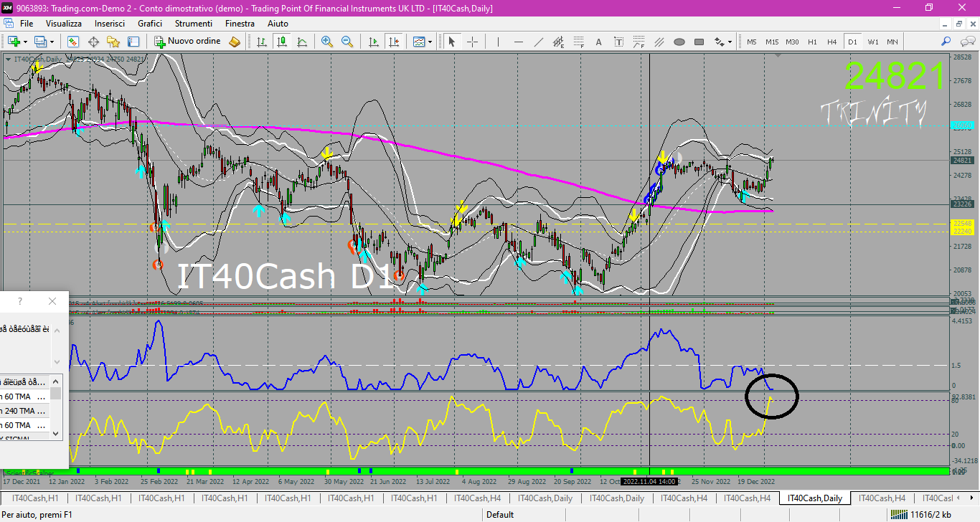This screenshot has height=522, width=980.
Task: Switch timeframe to M5
Action: (x=752, y=42)
